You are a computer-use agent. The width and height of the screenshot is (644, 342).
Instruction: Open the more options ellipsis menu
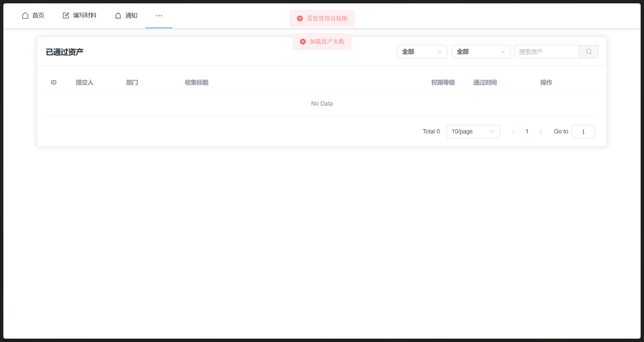click(x=159, y=15)
